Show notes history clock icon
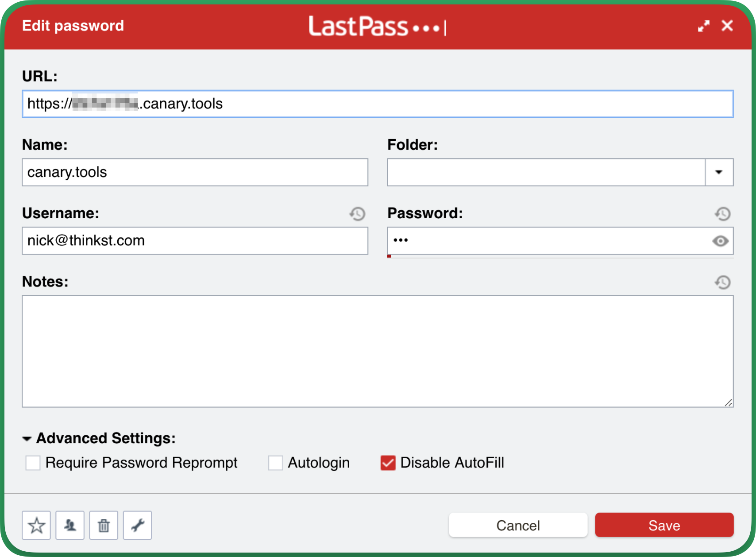The image size is (756, 557). [x=723, y=282]
